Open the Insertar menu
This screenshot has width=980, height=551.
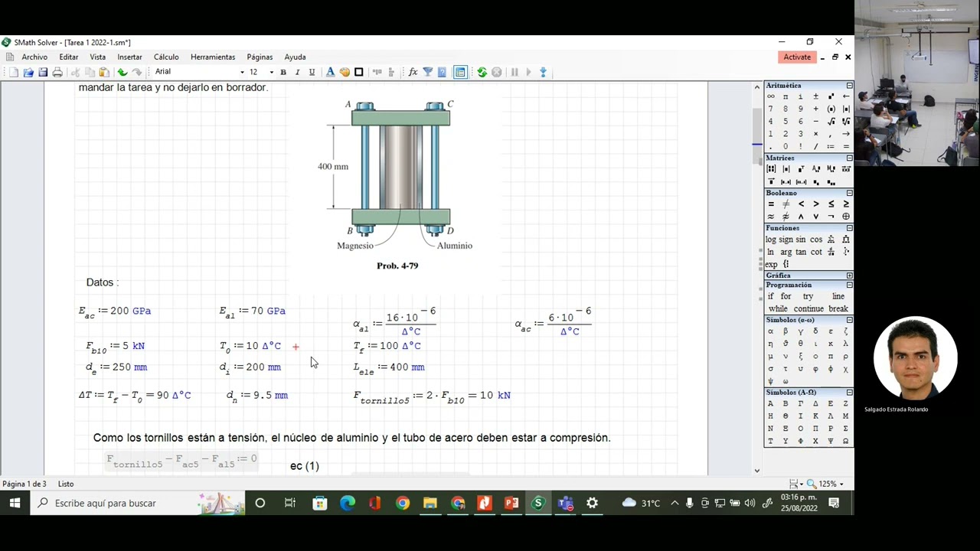pos(129,57)
